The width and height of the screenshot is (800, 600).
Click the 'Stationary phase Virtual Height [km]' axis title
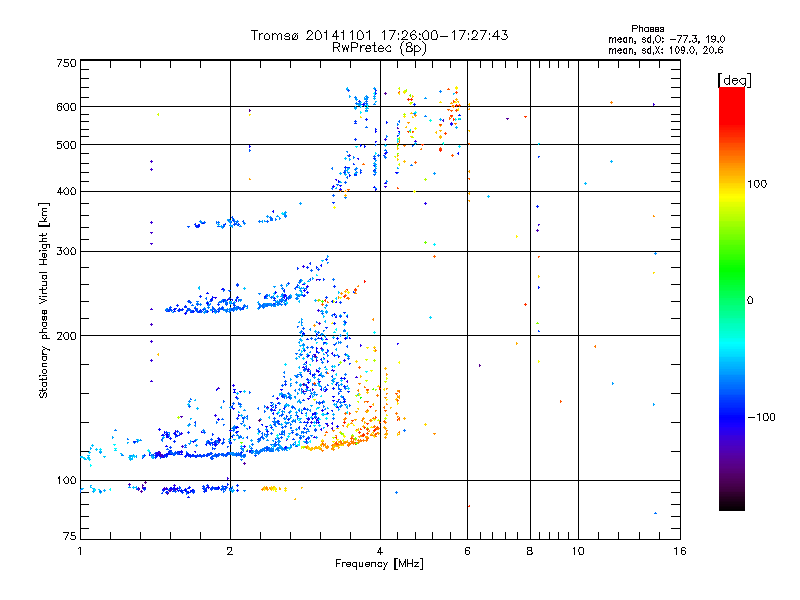pos(43,300)
